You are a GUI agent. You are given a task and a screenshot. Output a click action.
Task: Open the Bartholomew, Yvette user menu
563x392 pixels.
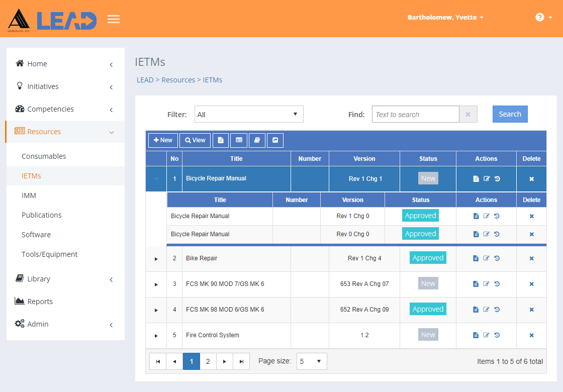tap(445, 17)
